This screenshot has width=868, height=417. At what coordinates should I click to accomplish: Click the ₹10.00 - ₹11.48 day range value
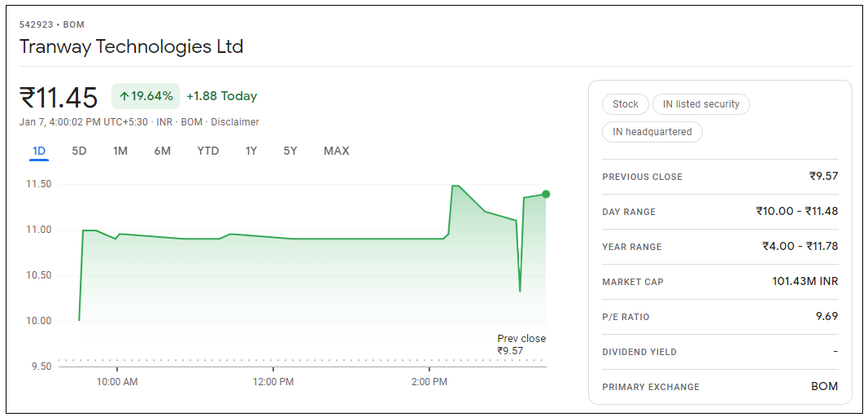(796, 211)
